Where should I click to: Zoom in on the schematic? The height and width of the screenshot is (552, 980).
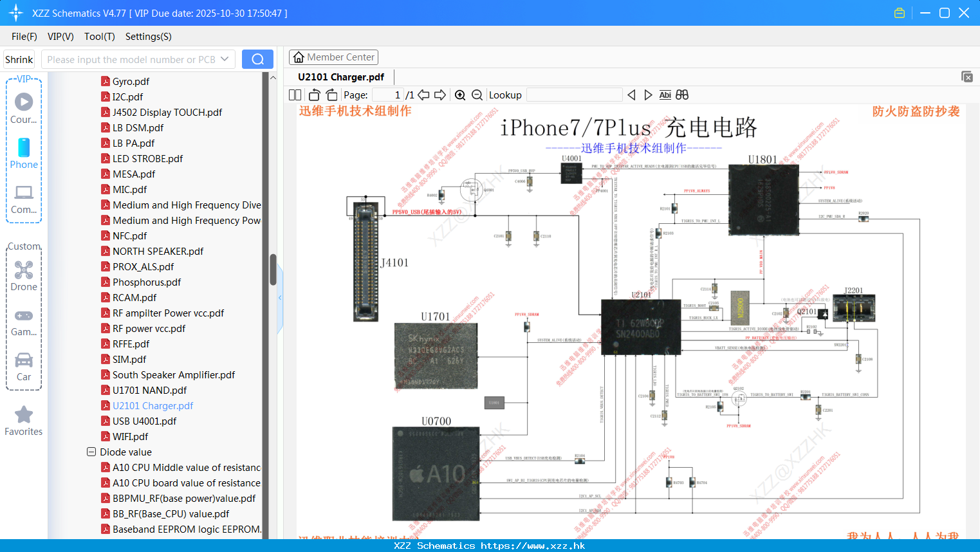point(460,95)
